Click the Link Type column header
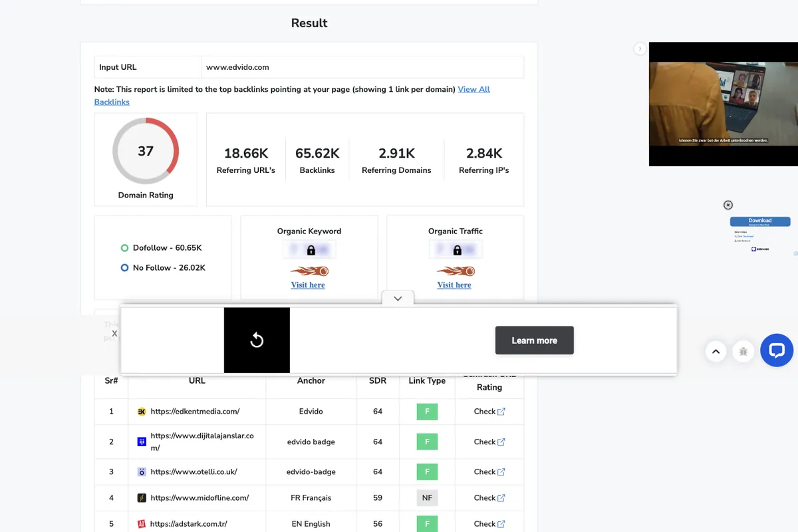 coord(427,381)
